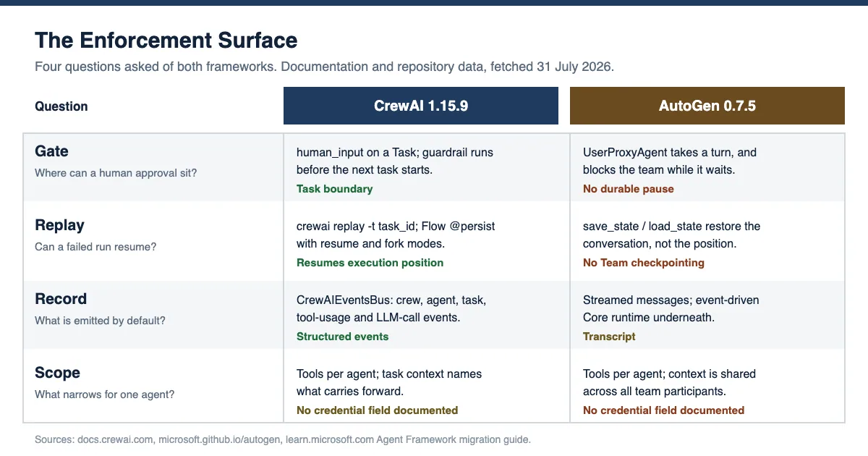Image resolution: width=868 pixels, height=456 pixels.
Task: Click The Enforcement Surface title
Action: [166, 40]
